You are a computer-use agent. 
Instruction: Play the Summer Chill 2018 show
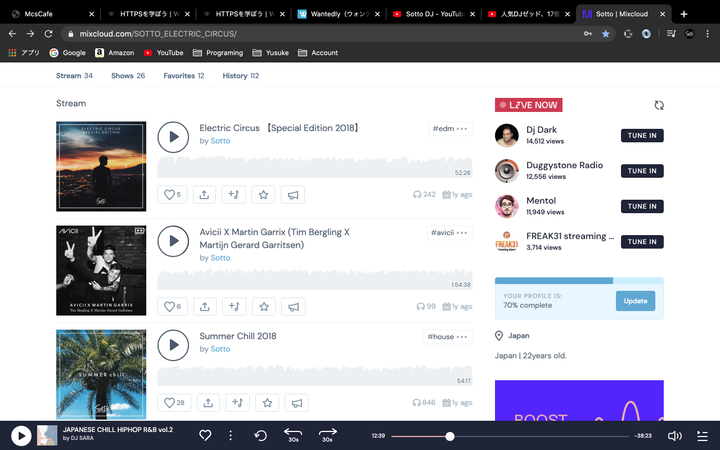pos(173,345)
